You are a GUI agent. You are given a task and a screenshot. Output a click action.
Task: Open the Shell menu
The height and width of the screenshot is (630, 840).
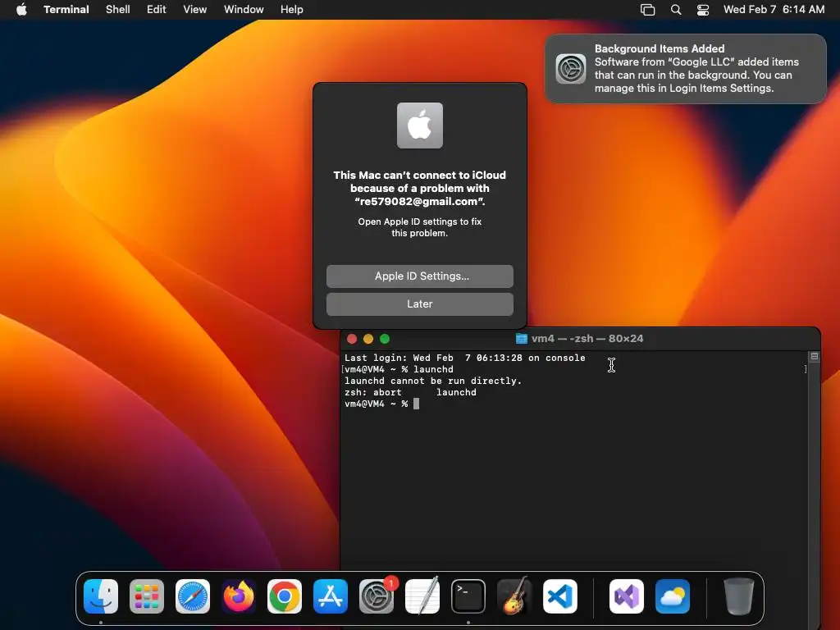pos(118,10)
